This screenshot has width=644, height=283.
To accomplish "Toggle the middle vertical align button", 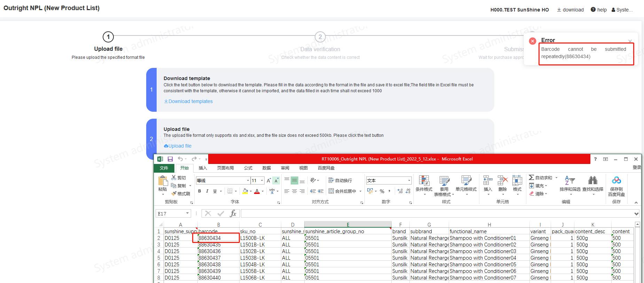I will tap(294, 180).
